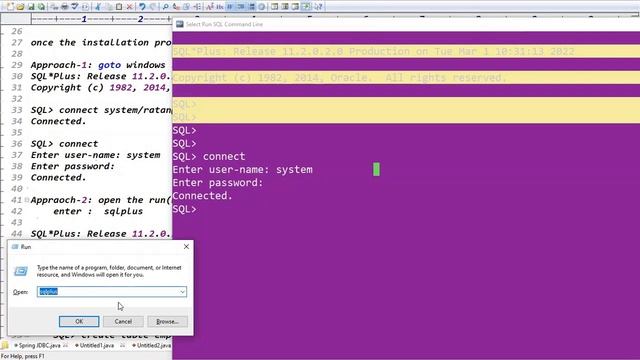Collapse the fold marker at line 41
640x360 pixels.
(27, 200)
